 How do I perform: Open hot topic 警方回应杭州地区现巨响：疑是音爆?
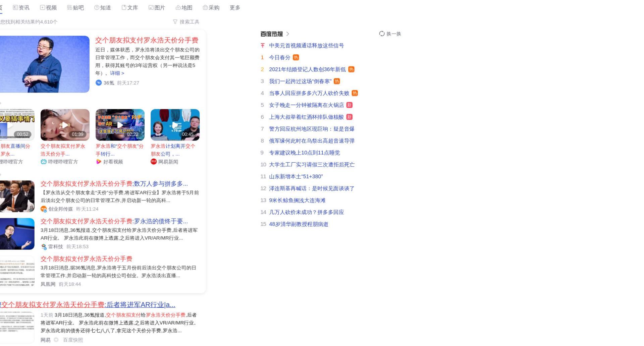pyautogui.click(x=312, y=129)
